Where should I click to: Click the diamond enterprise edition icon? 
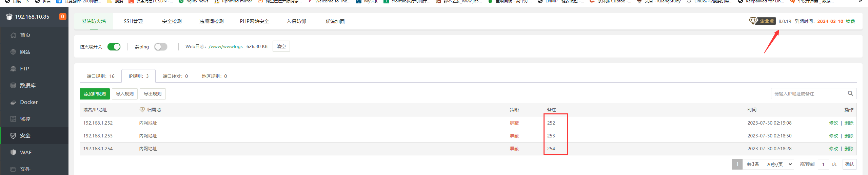pos(753,21)
